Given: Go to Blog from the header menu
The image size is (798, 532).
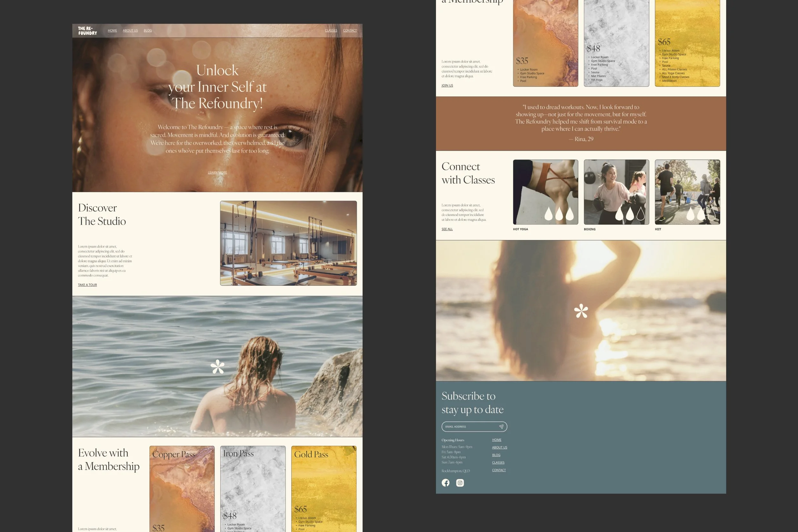Looking at the screenshot, I should click(x=147, y=31).
